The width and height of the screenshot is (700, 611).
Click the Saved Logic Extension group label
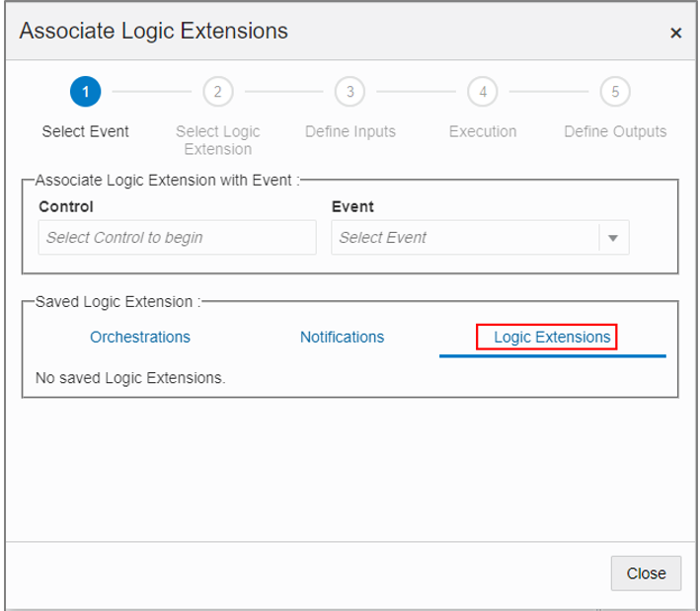[x=118, y=302]
